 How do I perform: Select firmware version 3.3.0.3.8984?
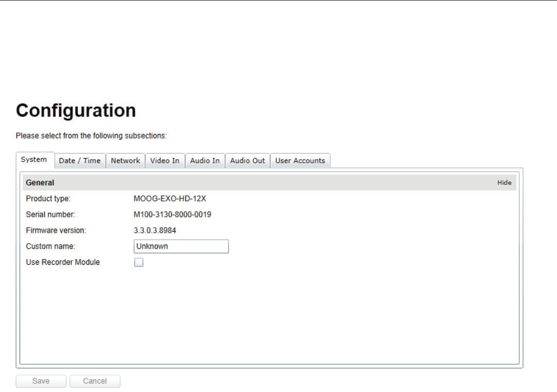coord(155,231)
